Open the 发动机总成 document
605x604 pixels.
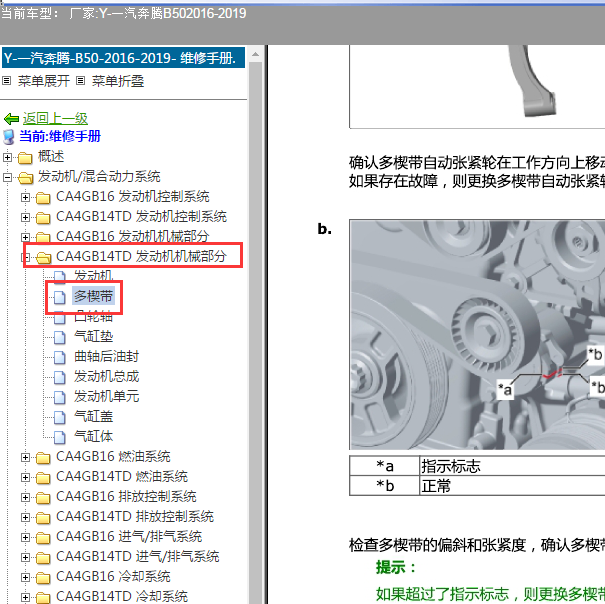tap(106, 376)
